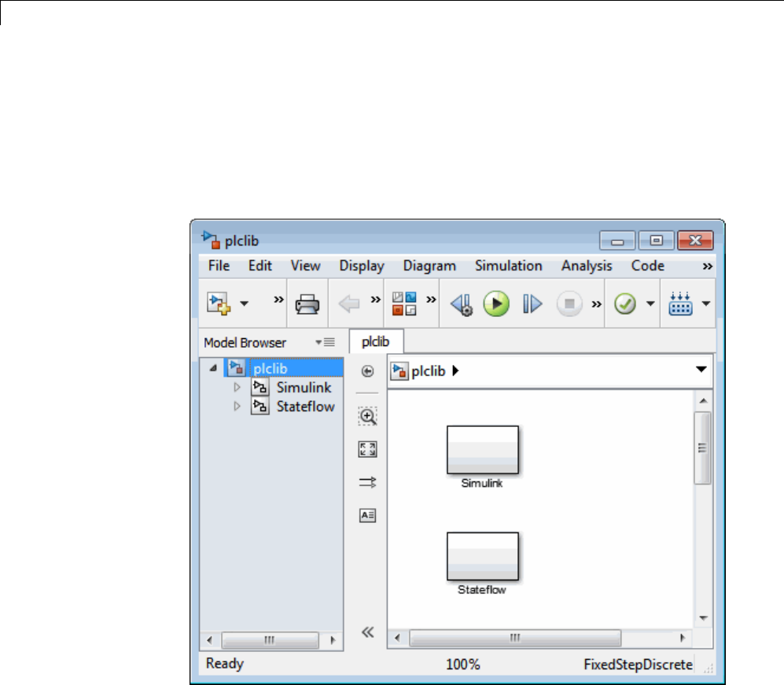Image resolution: width=784 pixels, height=685 pixels.
Task: Click the Ready status text
Action: [224, 664]
